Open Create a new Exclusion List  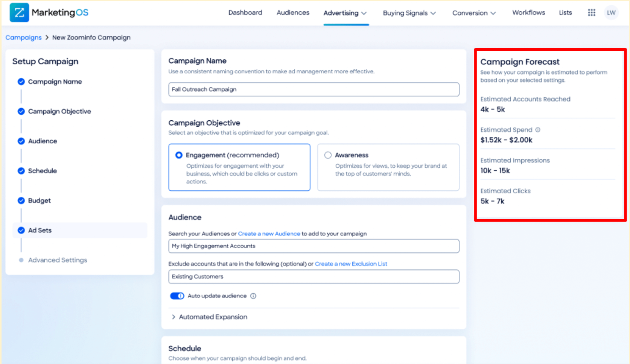pos(351,264)
